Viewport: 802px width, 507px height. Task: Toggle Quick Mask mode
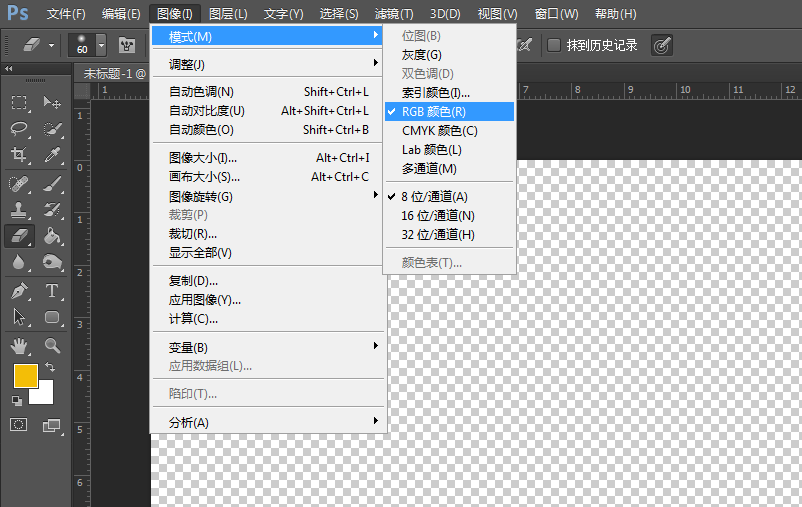[x=19, y=425]
